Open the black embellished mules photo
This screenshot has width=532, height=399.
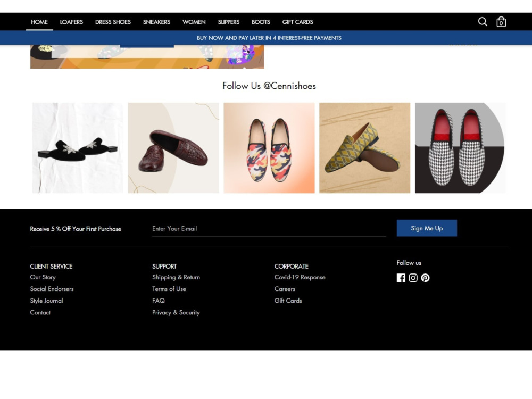(x=78, y=148)
